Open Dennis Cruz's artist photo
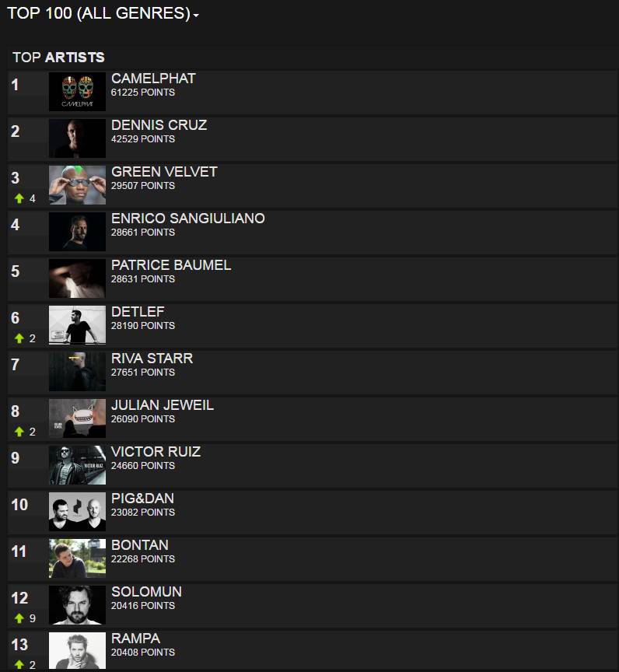 77,138
